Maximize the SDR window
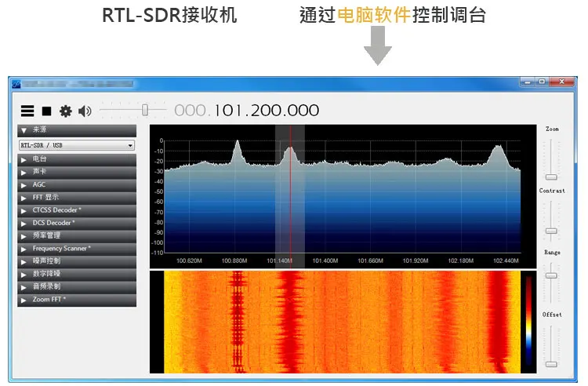The width and height of the screenshot is (588, 386). click(542, 82)
